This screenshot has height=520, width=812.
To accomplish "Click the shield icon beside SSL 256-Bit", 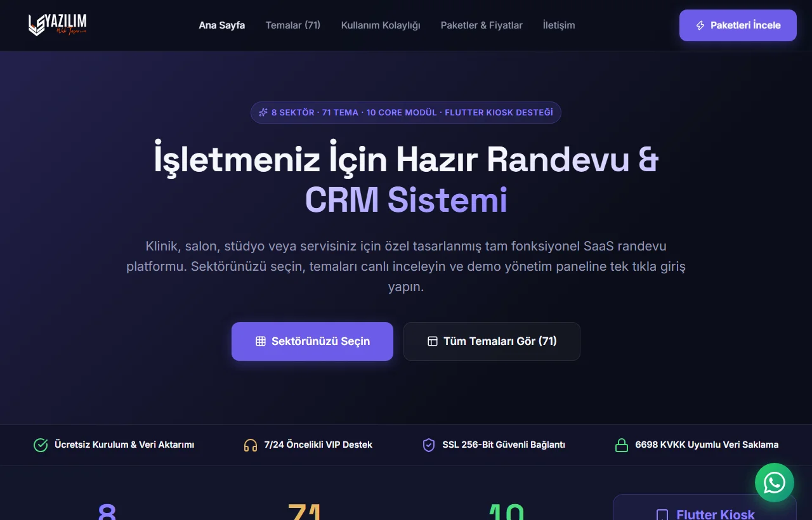I will tap(429, 445).
